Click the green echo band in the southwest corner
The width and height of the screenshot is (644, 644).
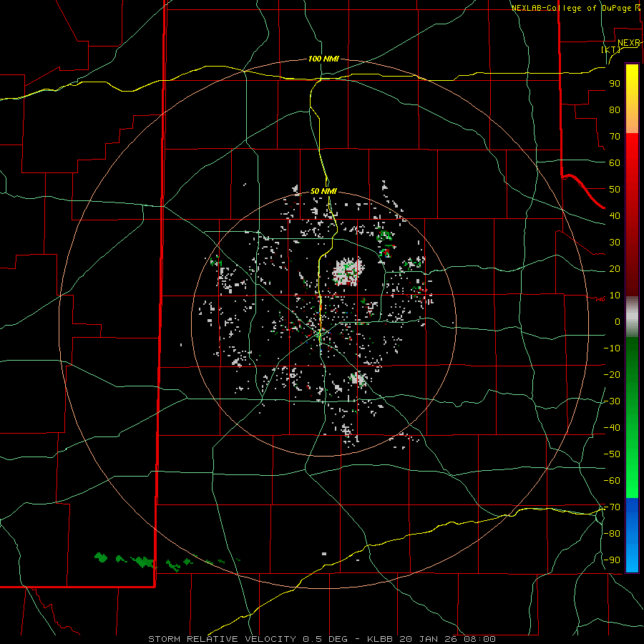[x=166, y=562]
